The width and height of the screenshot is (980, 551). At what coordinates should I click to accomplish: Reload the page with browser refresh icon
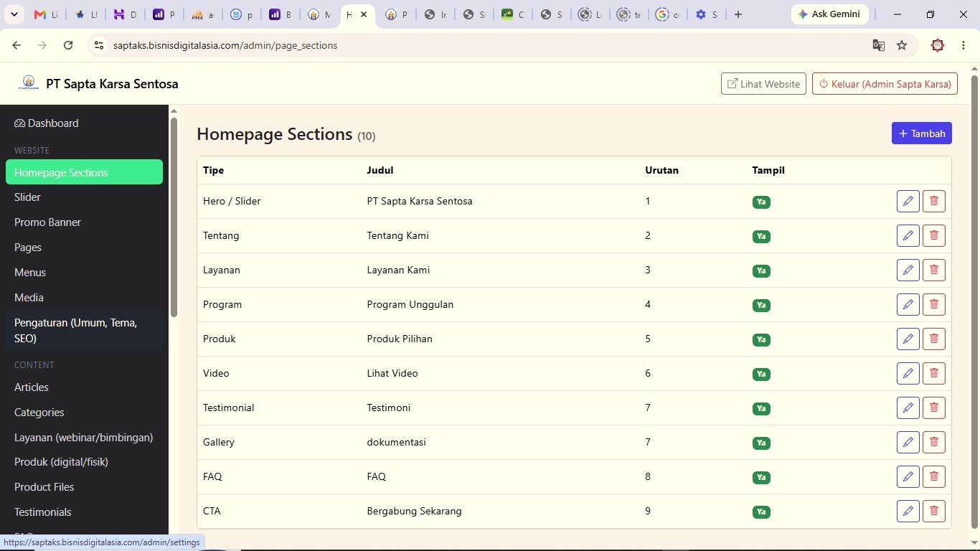pyautogui.click(x=68, y=45)
